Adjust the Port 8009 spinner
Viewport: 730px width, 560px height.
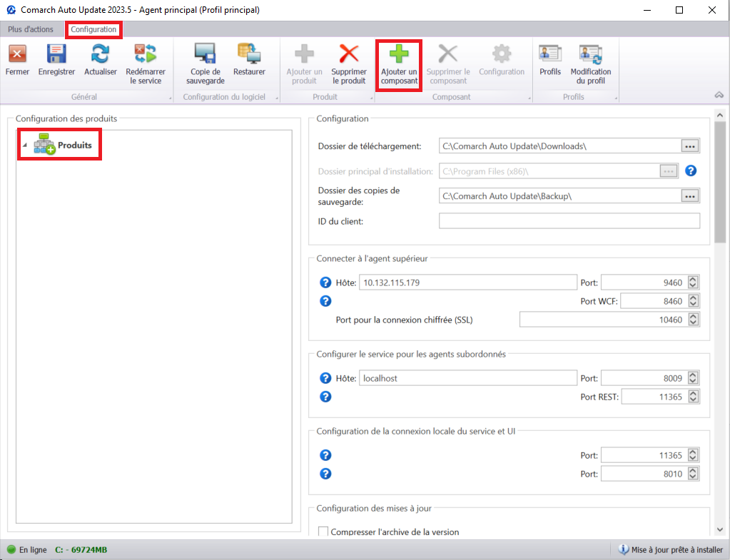tap(693, 378)
